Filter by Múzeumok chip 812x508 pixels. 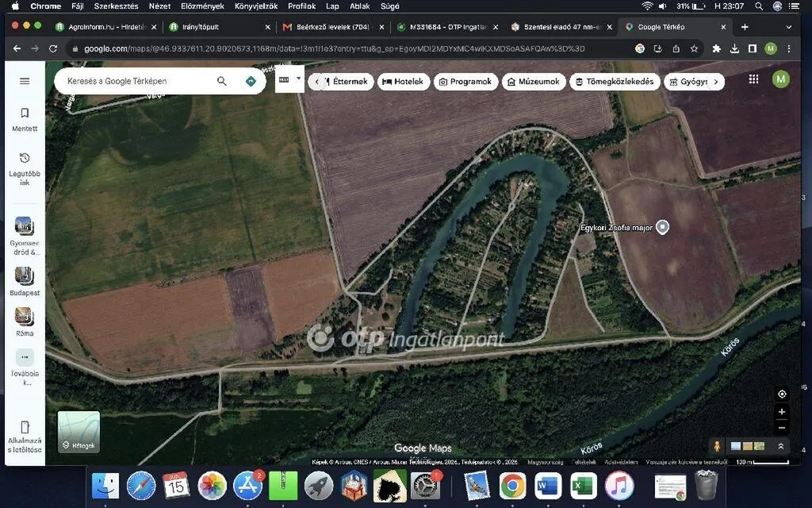(534, 82)
